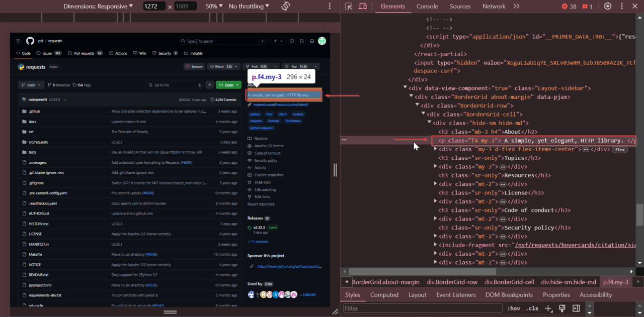Click the viewport width field showing 1272
Viewport: 644px width, 317px height.
154,6
